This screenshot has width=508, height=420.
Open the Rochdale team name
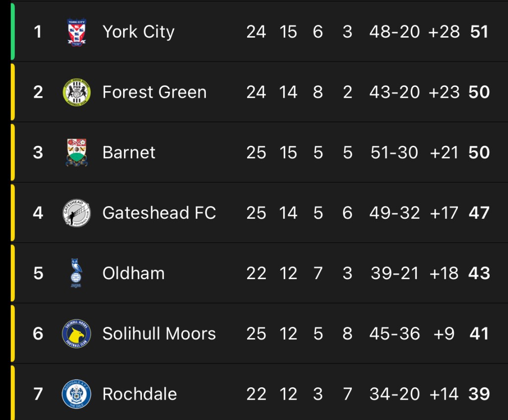coord(139,394)
